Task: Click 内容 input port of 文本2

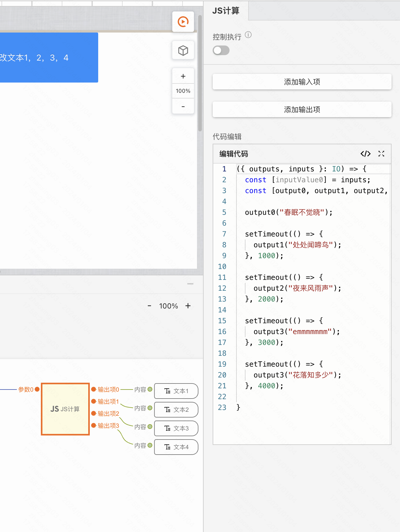Action: click(x=150, y=408)
